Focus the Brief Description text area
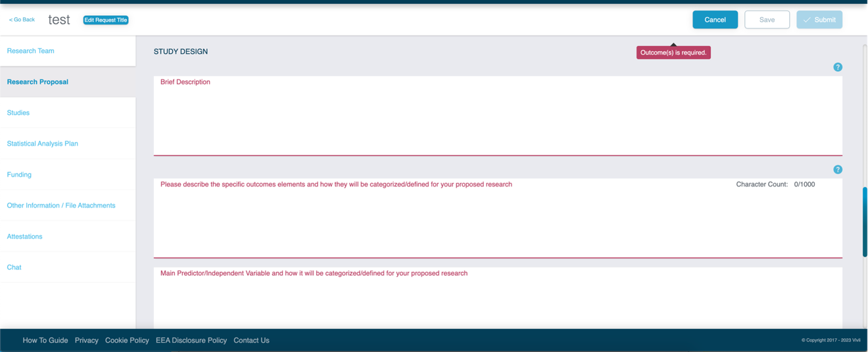Image resolution: width=868 pixels, height=352 pixels. (498, 116)
